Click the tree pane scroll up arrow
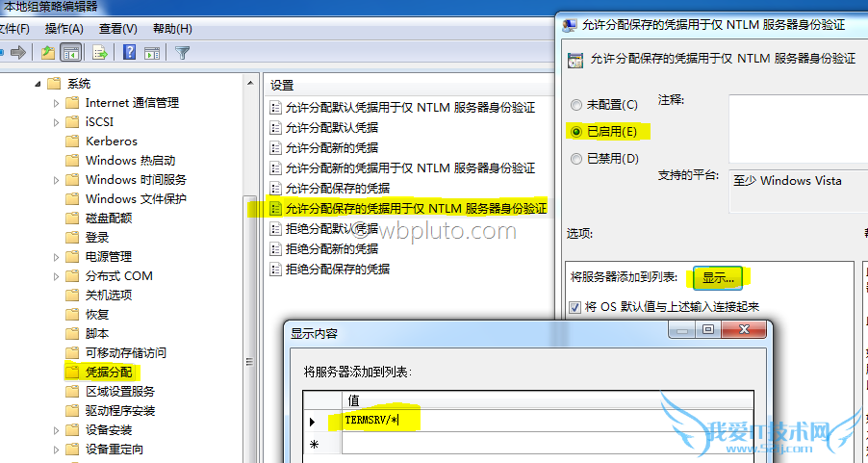This screenshot has height=463, width=868. (x=250, y=84)
